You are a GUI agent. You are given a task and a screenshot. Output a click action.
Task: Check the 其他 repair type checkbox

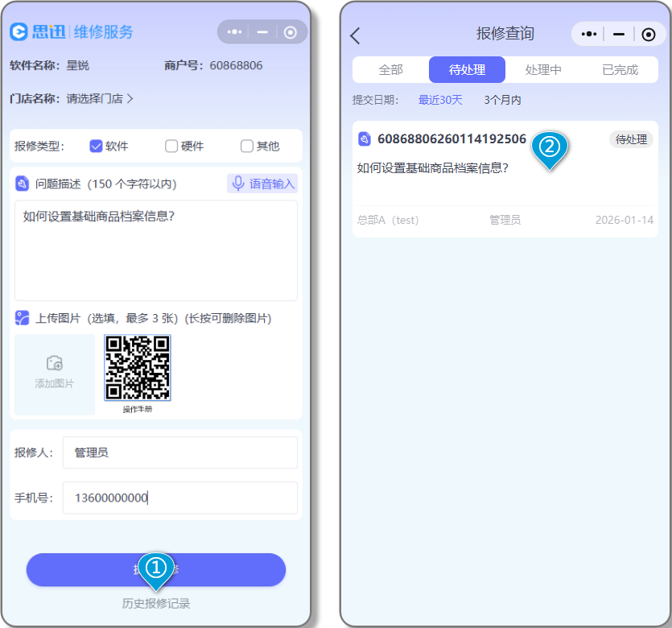click(247, 146)
